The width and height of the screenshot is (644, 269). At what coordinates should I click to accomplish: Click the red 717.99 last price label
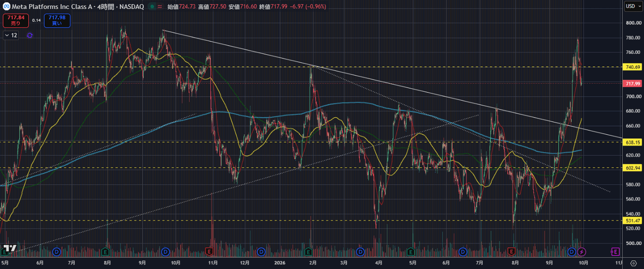pos(633,84)
